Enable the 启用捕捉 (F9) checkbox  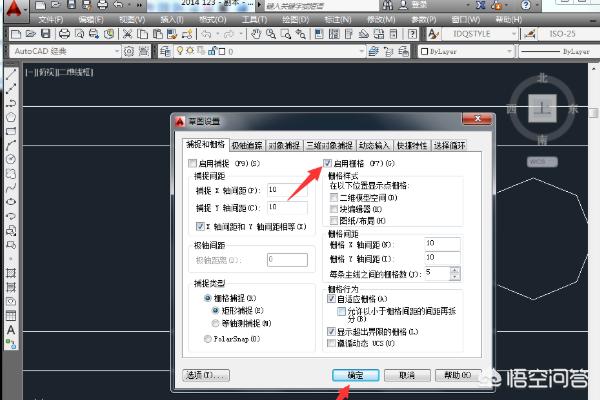coord(193,162)
